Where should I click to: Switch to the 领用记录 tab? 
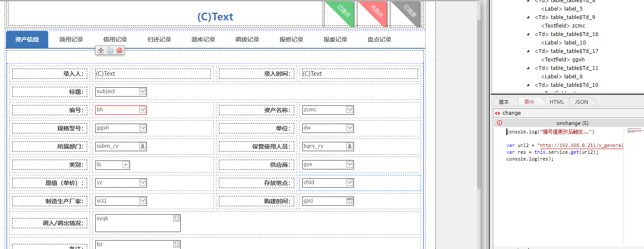[x=71, y=39]
